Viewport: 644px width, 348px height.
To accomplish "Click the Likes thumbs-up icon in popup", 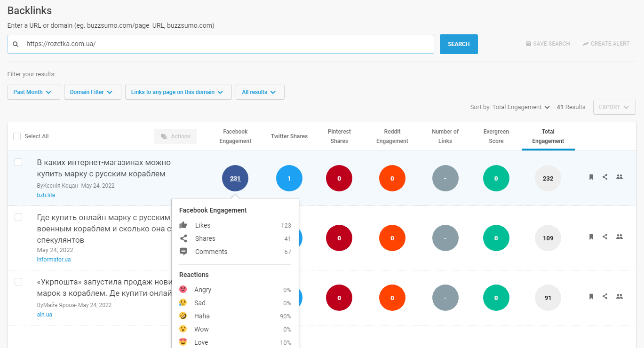I will pos(183,225).
